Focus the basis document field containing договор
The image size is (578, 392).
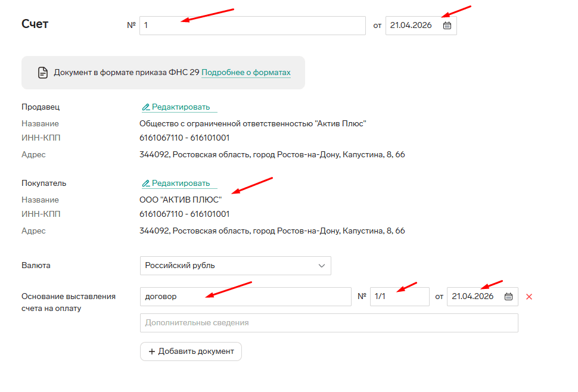(x=246, y=297)
